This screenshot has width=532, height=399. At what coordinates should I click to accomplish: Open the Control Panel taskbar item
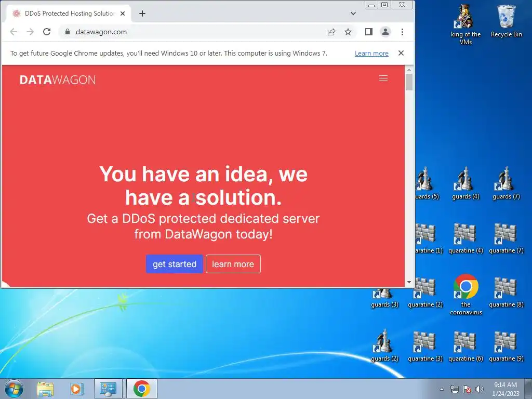[108, 389]
